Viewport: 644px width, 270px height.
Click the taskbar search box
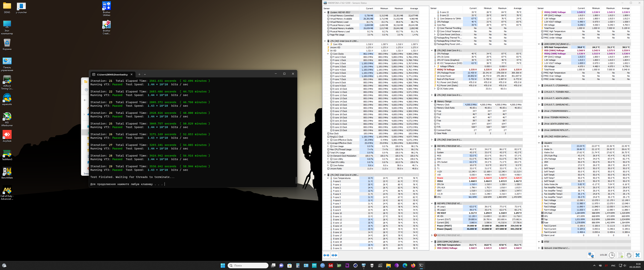pos(248,265)
